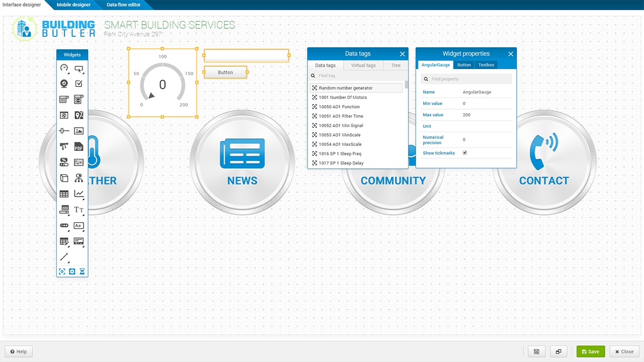
Task: Select the text label (Tт) widget
Action: [x=78, y=210]
